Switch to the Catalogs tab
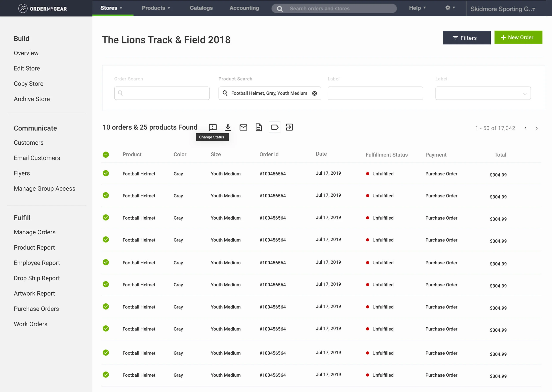The height and width of the screenshot is (392, 552). 201,8
